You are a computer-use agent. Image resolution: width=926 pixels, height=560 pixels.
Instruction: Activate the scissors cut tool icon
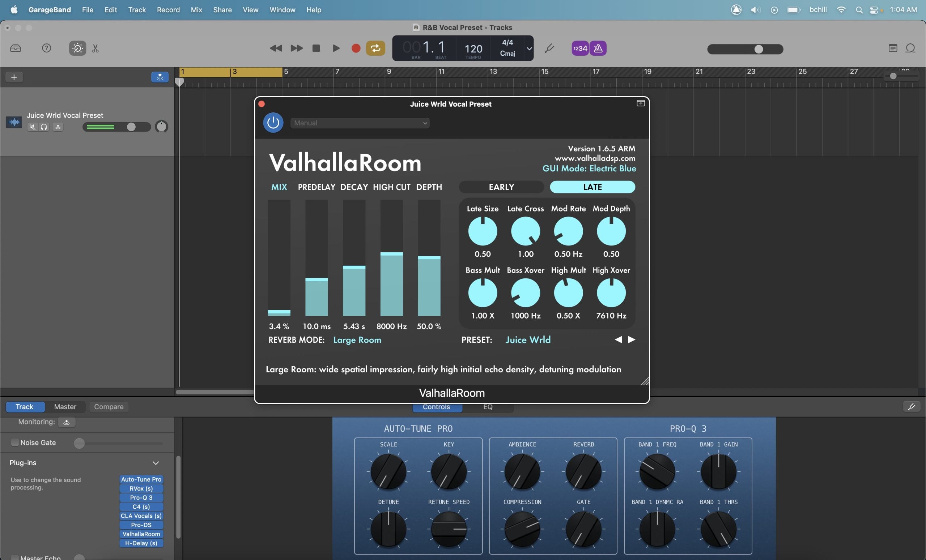tap(95, 48)
